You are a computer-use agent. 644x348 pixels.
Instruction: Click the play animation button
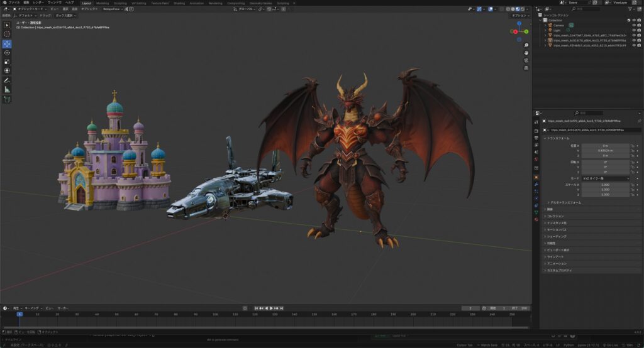pos(270,308)
